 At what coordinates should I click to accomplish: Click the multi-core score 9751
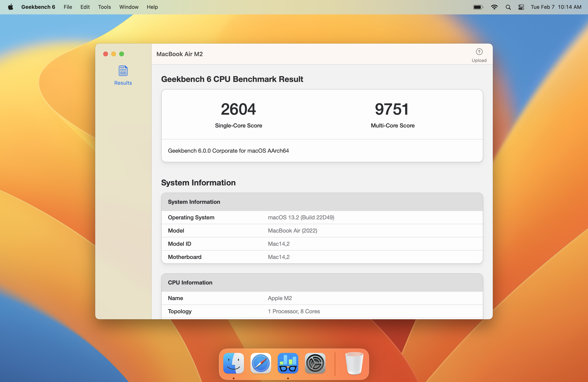click(x=392, y=109)
